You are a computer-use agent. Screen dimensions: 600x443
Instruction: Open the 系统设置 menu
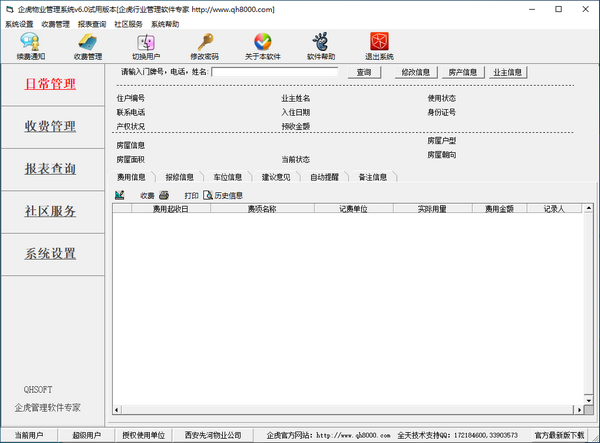(x=19, y=23)
